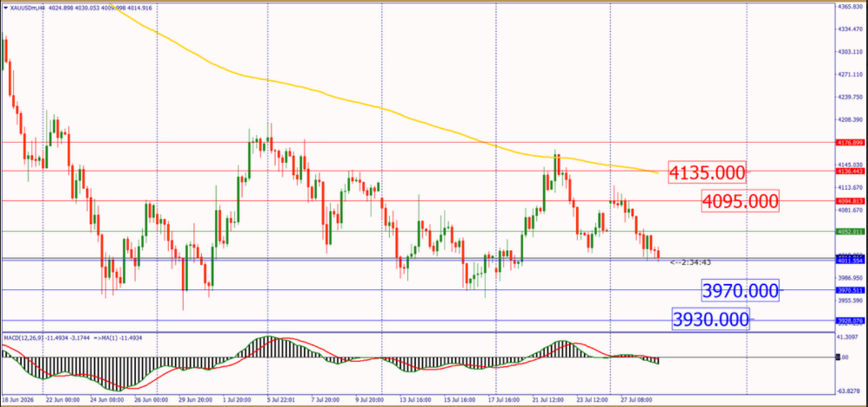The height and width of the screenshot is (407, 868).
Task: Click the 3955.590 price axis value
Action: (x=851, y=300)
